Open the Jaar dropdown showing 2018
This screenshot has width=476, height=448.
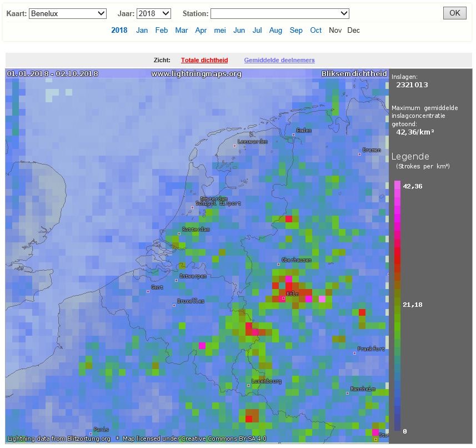pyautogui.click(x=154, y=14)
